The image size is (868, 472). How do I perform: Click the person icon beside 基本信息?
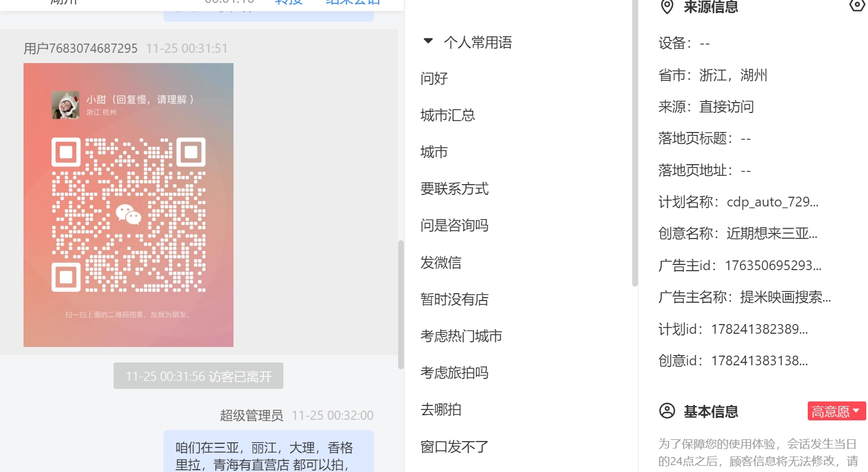667,411
